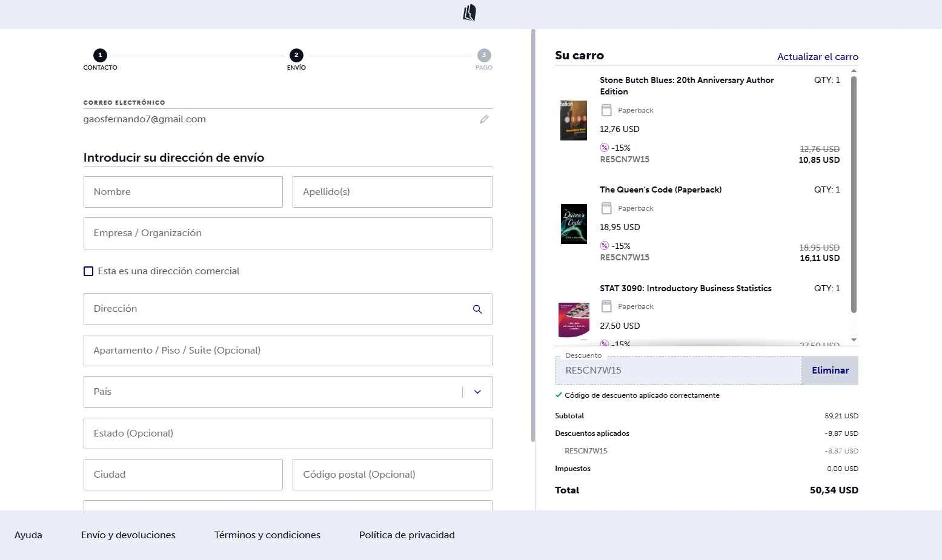
Task: Click Eliminar to remove discount code
Action: [830, 371]
